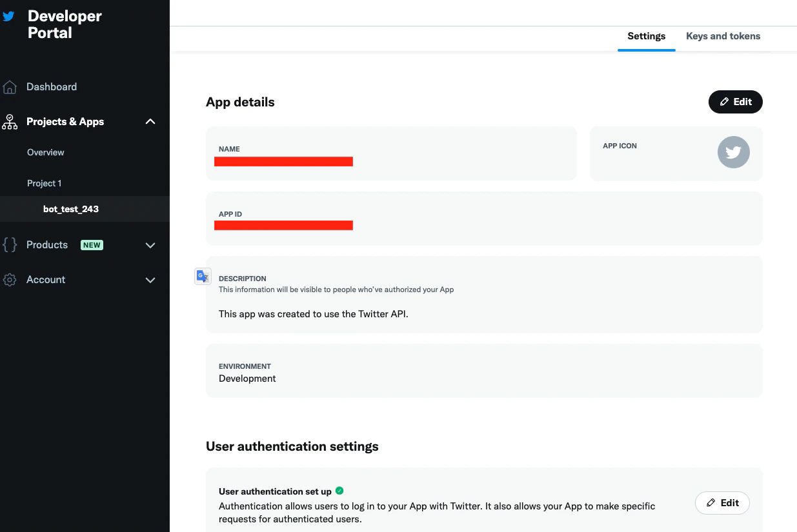Click the Account gear icon
The image size is (797, 532).
(10, 280)
